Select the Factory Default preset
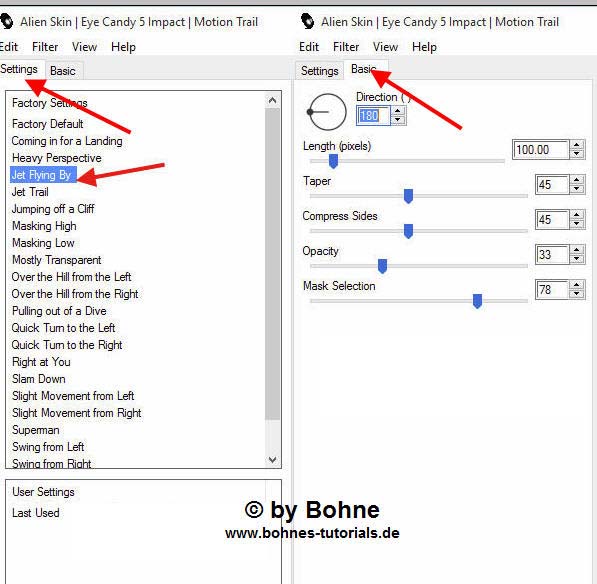Image resolution: width=597 pixels, height=584 pixels. (x=48, y=124)
